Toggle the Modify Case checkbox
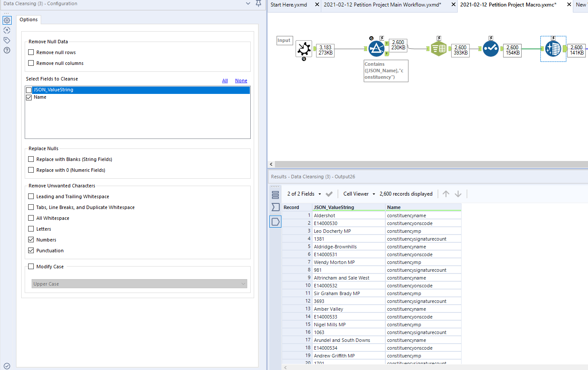The image size is (588, 370). (31, 267)
